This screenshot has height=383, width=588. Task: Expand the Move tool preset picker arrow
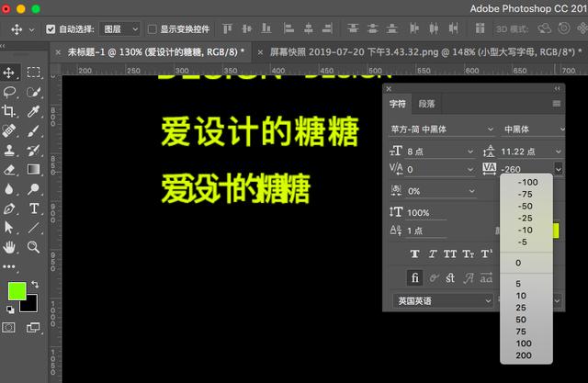coord(31,29)
